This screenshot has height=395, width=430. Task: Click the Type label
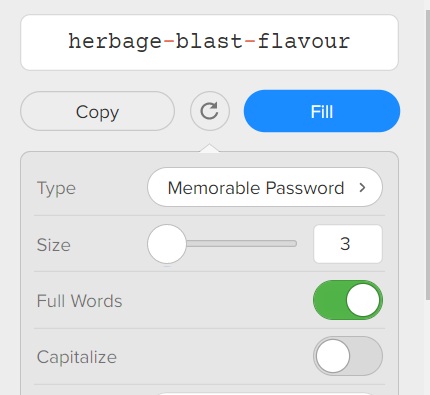pyautogui.click(x=56, y=188)
